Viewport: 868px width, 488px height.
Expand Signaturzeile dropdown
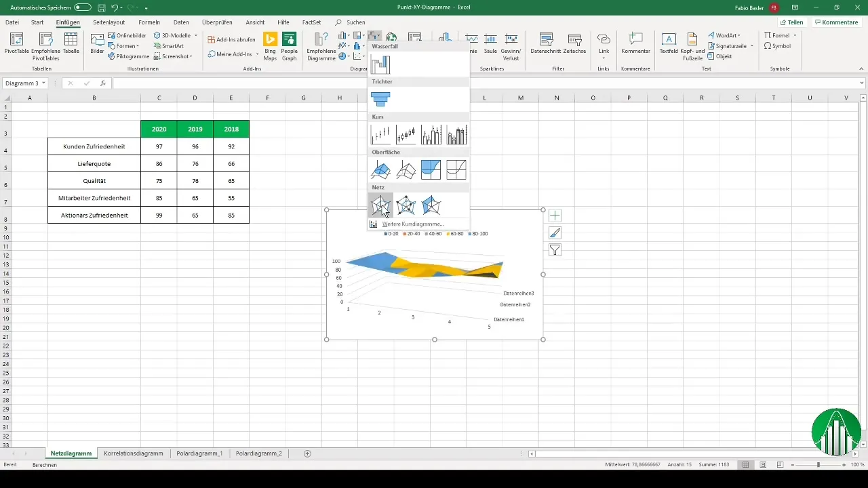point(751,46)
